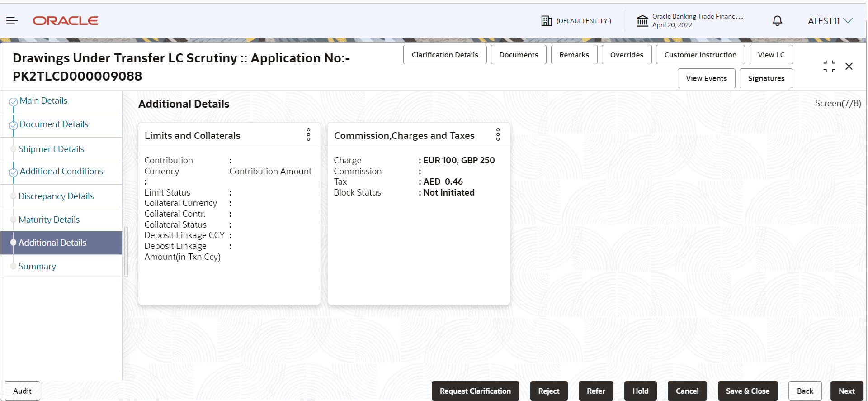Image resolution: width=868 pixels, height=401 pixels.
Task: Collapse the screen using the minimize-view icon
Action: point(829,67)
